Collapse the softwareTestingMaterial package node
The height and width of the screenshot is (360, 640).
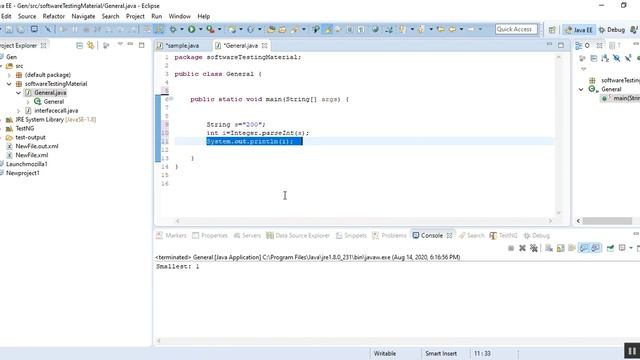(9, 84)
